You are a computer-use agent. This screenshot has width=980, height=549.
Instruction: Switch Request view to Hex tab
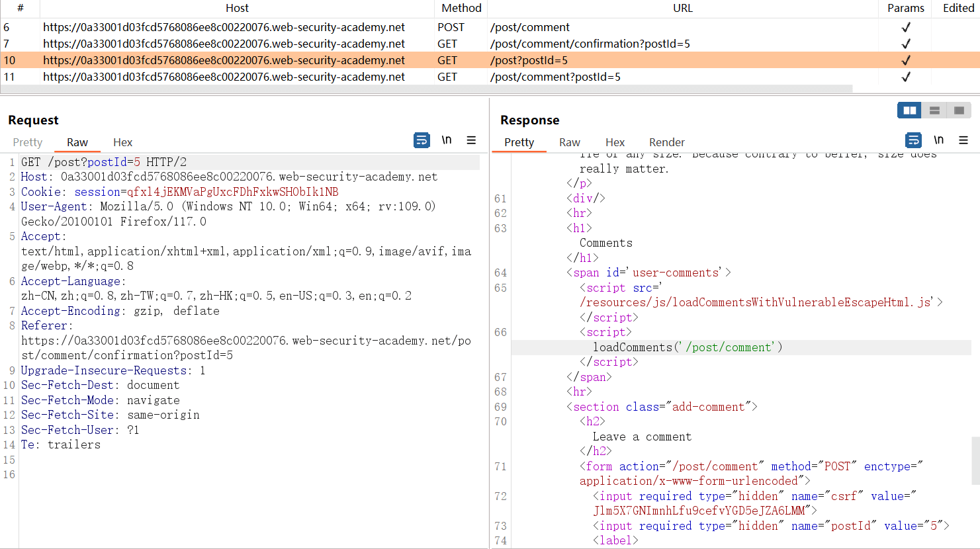tap(122, 142)
